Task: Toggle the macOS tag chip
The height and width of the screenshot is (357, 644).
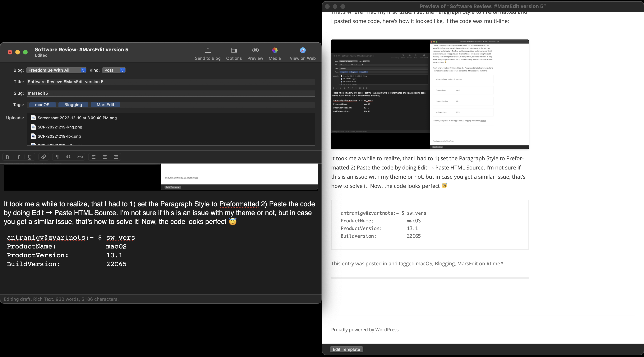Action: [42, 105]
